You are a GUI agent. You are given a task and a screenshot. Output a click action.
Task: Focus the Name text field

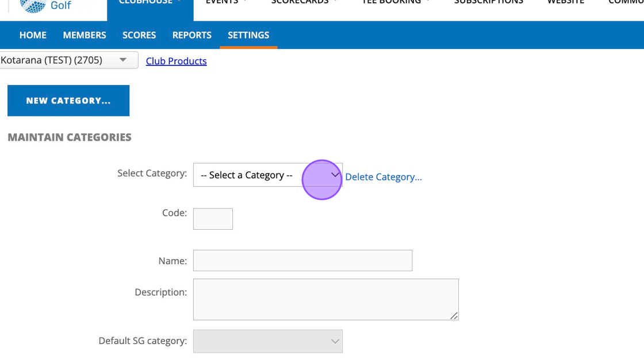pyautogui.click(x=302, y=261)
